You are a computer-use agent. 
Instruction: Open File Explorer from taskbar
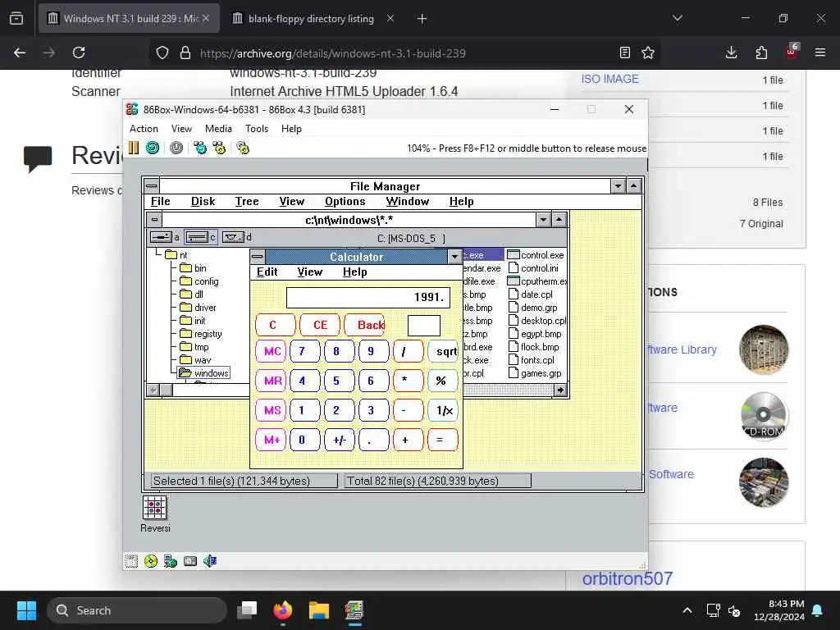click(319, 610)
